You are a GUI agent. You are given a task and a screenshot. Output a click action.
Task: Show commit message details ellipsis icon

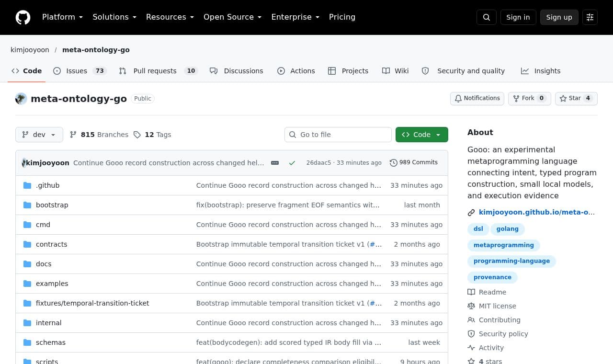coord(275,163)
